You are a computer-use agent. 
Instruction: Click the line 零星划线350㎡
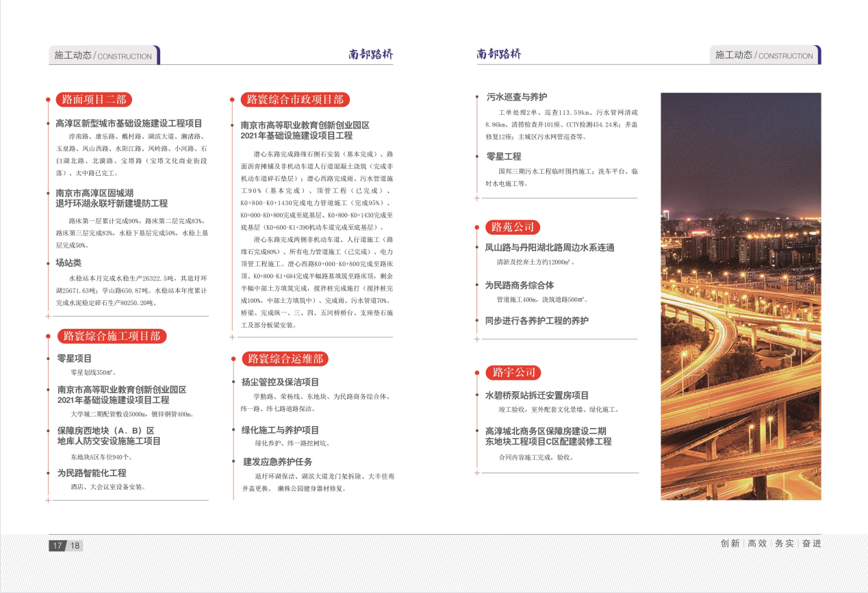(x=93, y=372)
